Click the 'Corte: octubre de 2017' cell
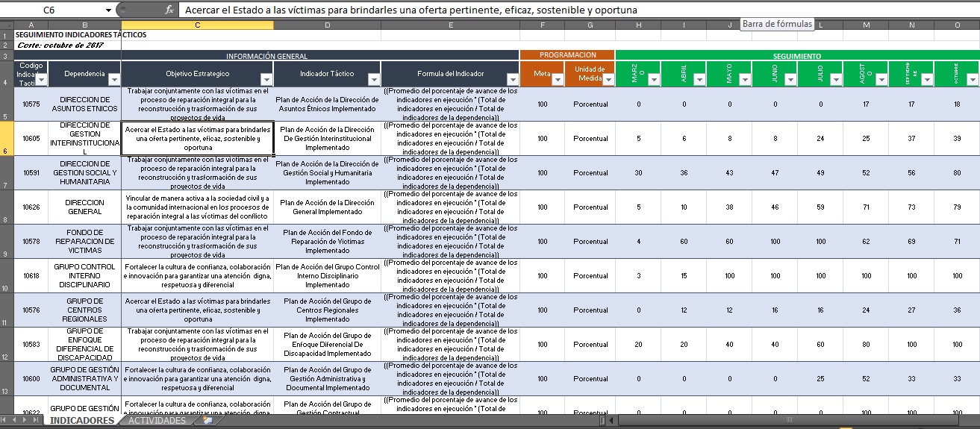980x429 pixels. tap(59, 45)
